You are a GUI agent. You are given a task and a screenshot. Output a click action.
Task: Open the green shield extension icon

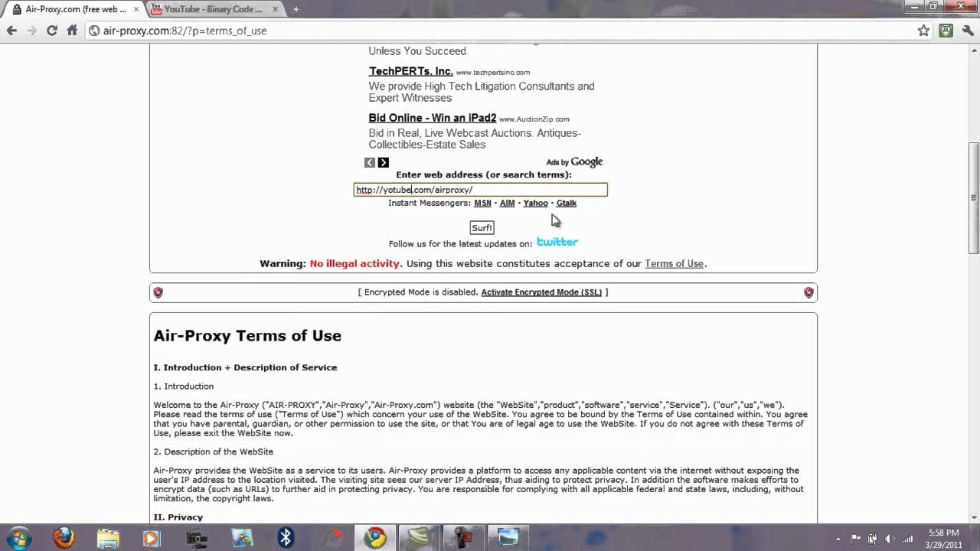(x=946, y=31)
